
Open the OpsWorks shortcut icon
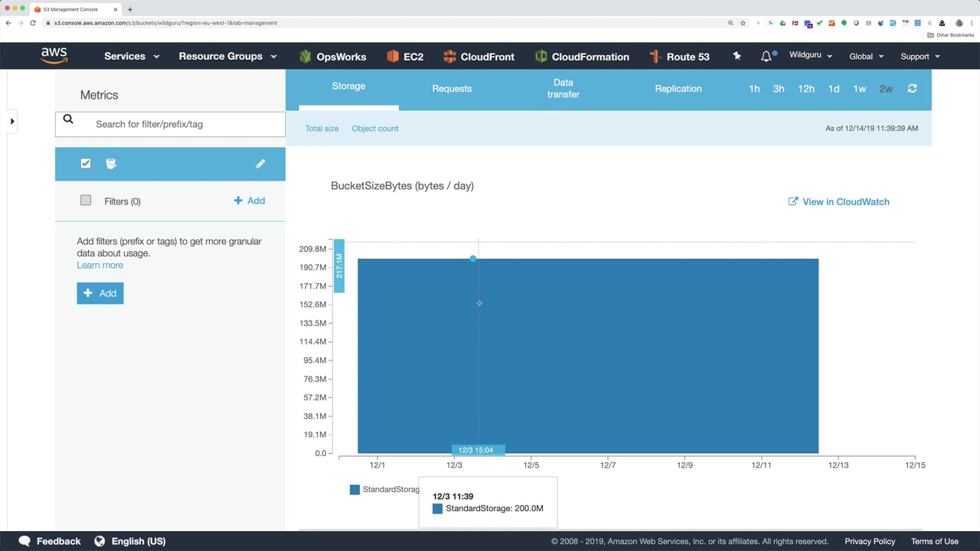(305, 57)
